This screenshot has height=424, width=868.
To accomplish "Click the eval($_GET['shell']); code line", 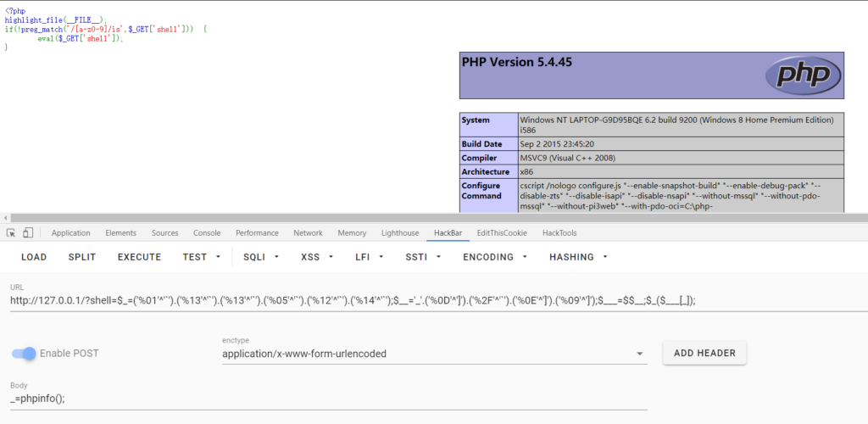I will [81, 38].
